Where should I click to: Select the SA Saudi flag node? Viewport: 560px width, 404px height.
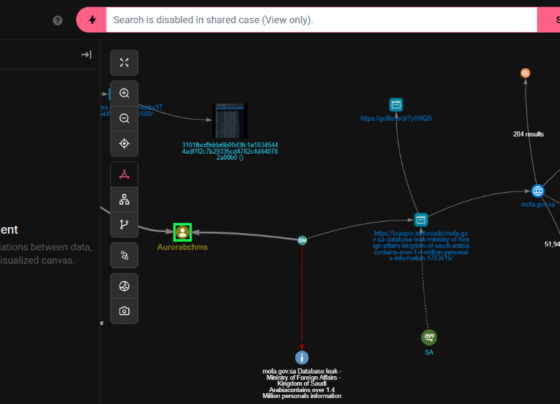coord(429,337)
